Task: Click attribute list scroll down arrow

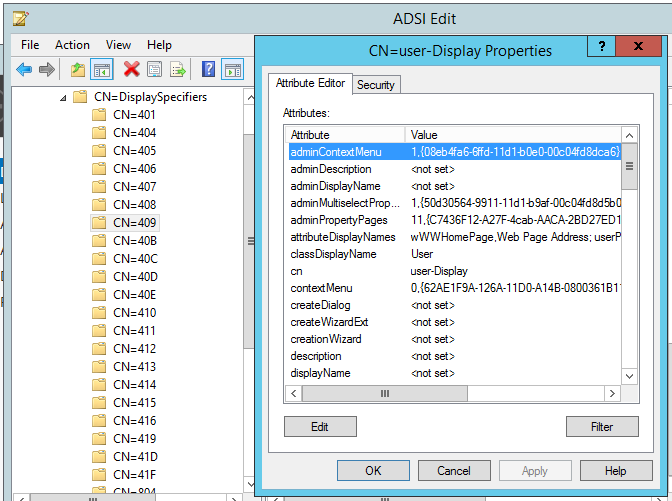Action: [629, 376]
